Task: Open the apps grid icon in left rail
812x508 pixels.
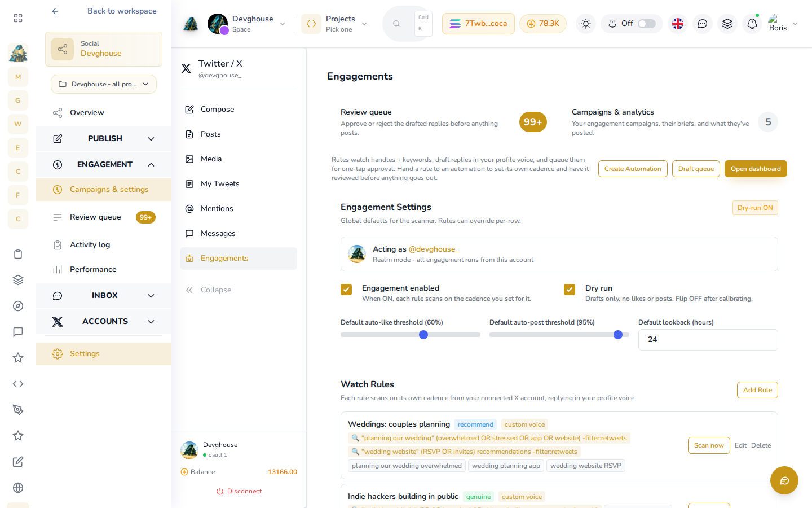Action: pos(18,18)
